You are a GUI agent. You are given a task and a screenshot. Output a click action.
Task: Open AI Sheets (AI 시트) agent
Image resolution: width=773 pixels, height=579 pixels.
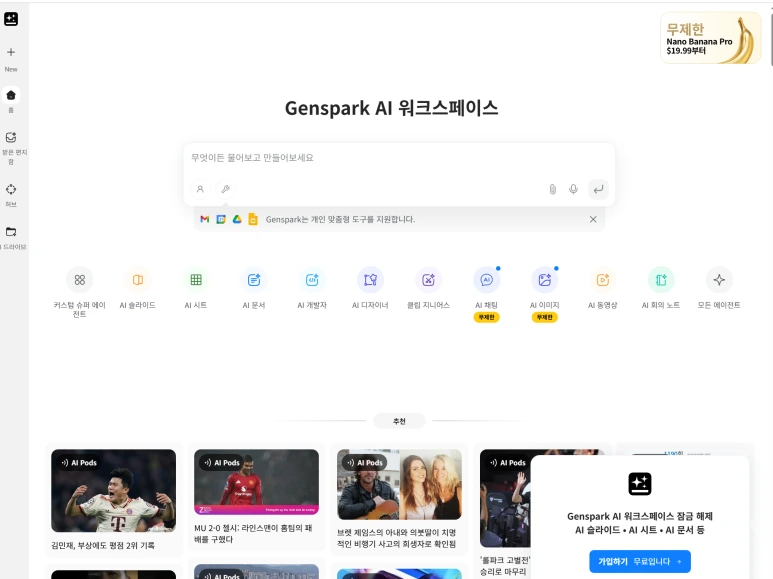click(196, 280)
